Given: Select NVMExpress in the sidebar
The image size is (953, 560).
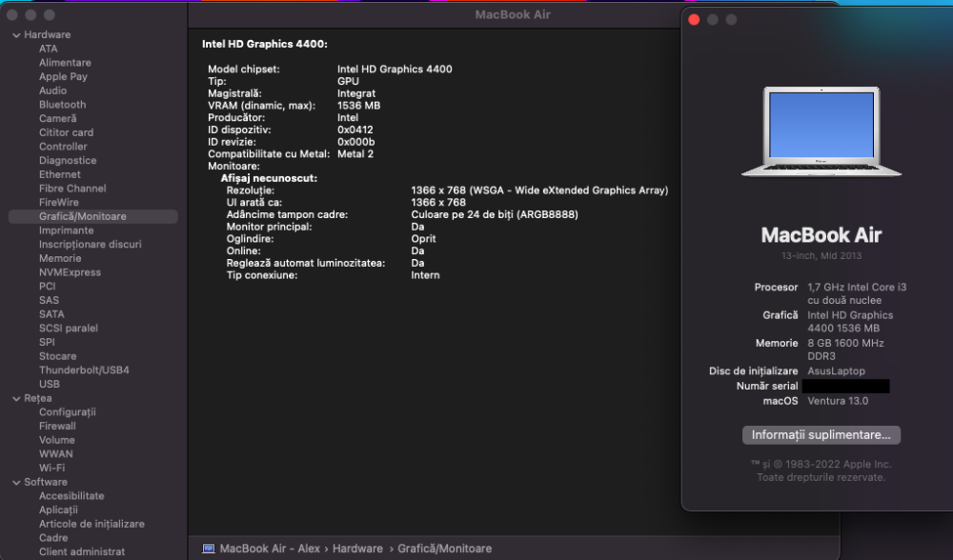Looking at the screenshot, I should pos(70,272).
